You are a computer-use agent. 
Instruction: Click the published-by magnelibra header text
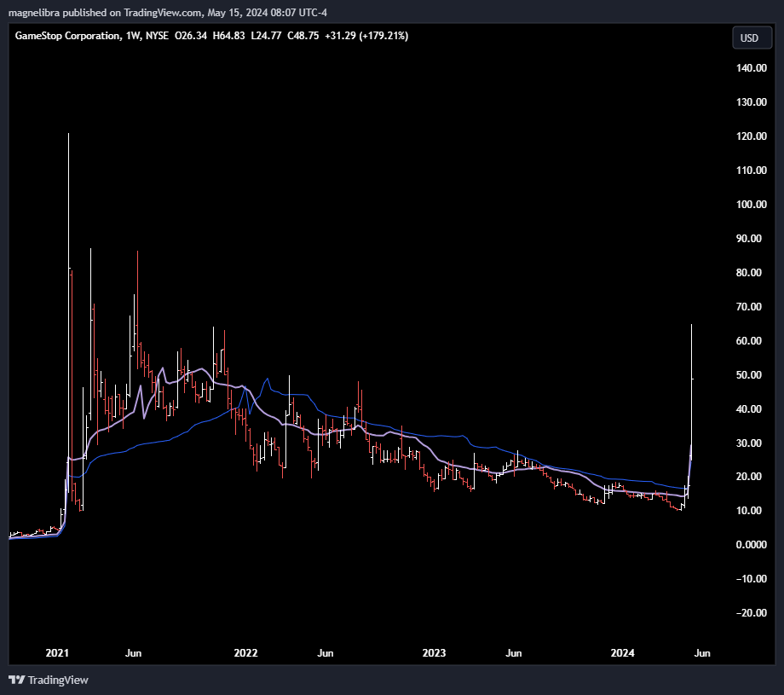(x=168, y=13)
